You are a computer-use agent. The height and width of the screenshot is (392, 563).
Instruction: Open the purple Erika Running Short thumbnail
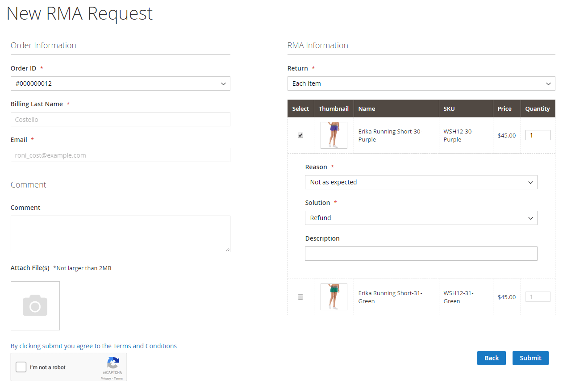[334, 135]
